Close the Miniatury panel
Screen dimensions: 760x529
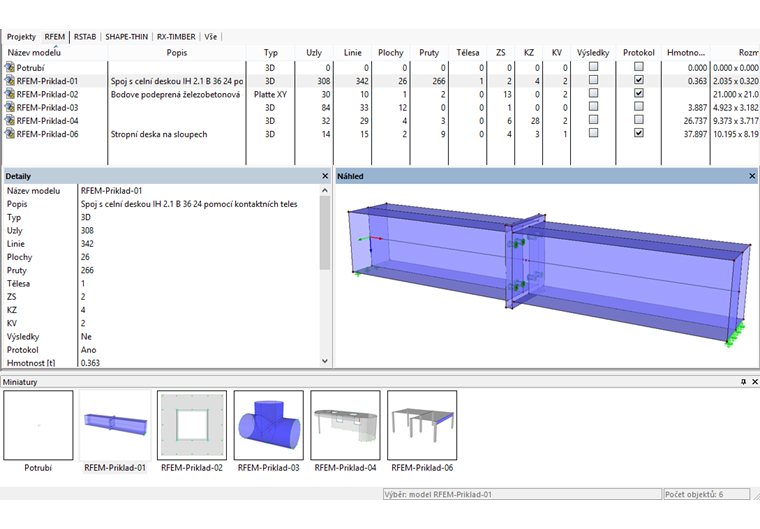click(754, 382)
